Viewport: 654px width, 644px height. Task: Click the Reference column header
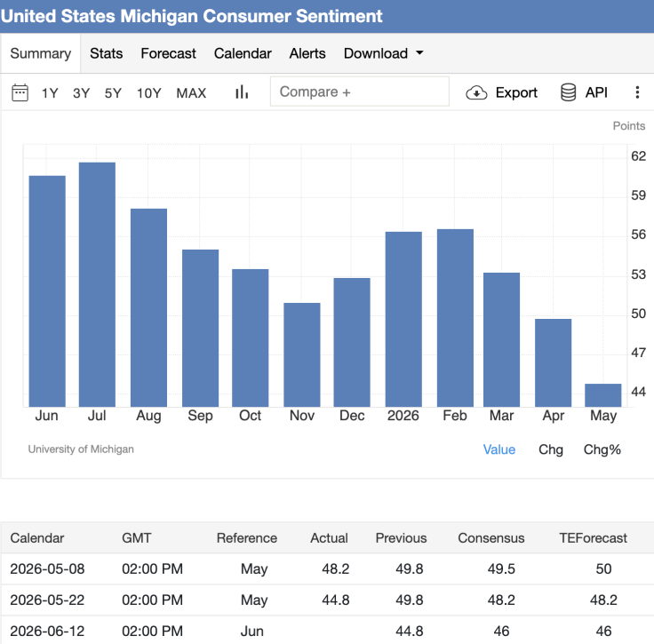point(247,537)
